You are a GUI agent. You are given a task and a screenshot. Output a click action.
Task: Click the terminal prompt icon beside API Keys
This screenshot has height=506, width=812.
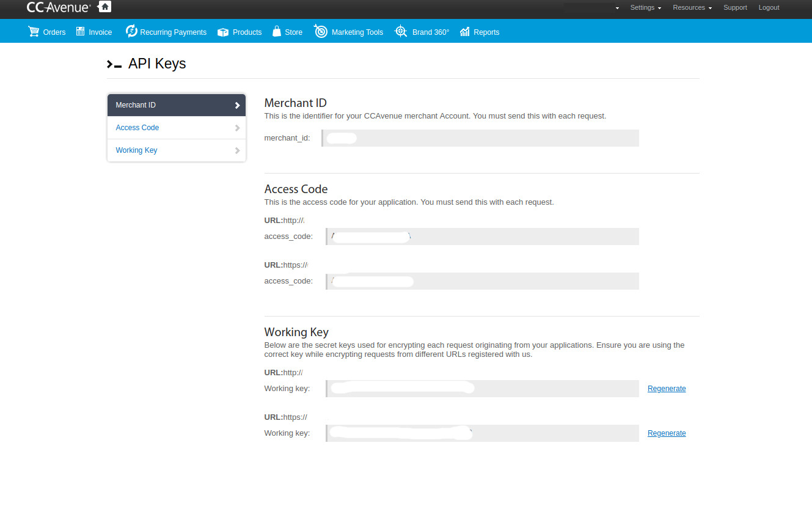(114, 64)
